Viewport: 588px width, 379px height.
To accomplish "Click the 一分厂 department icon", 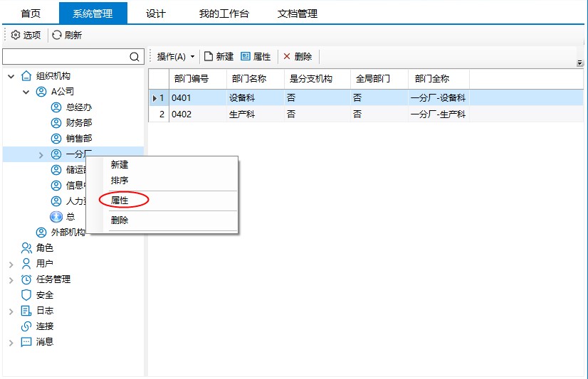I will point(56,154).
